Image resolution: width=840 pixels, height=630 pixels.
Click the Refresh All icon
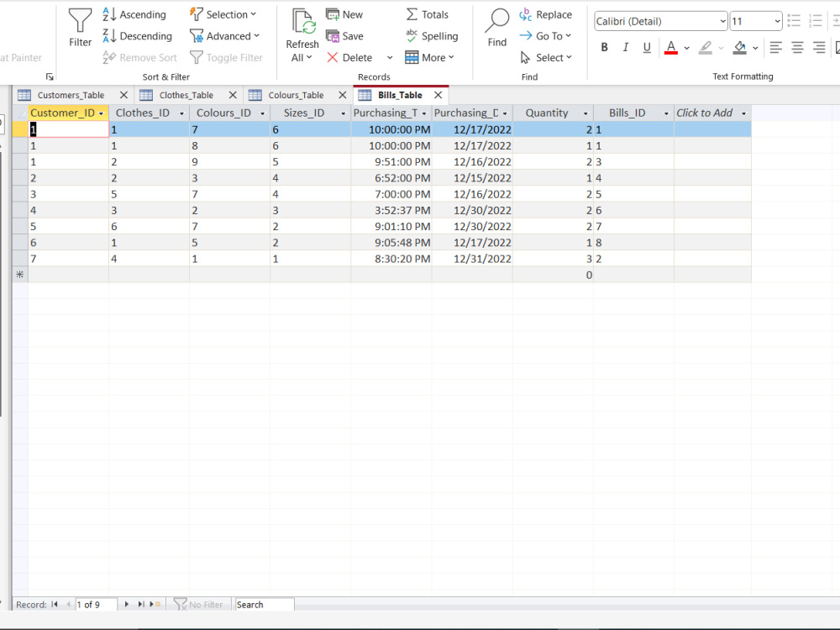(x=302, y=22)
